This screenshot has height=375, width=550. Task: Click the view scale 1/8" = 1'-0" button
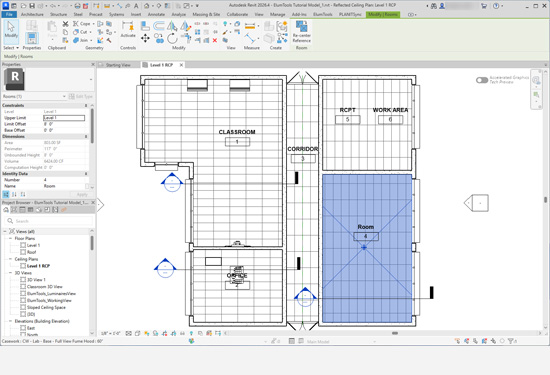pyautogui.click(x=111, y=334)
